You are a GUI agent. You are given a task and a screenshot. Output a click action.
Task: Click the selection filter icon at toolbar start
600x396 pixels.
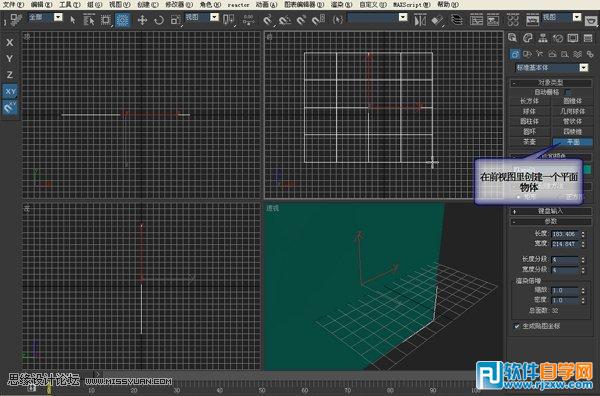(16, 19)
